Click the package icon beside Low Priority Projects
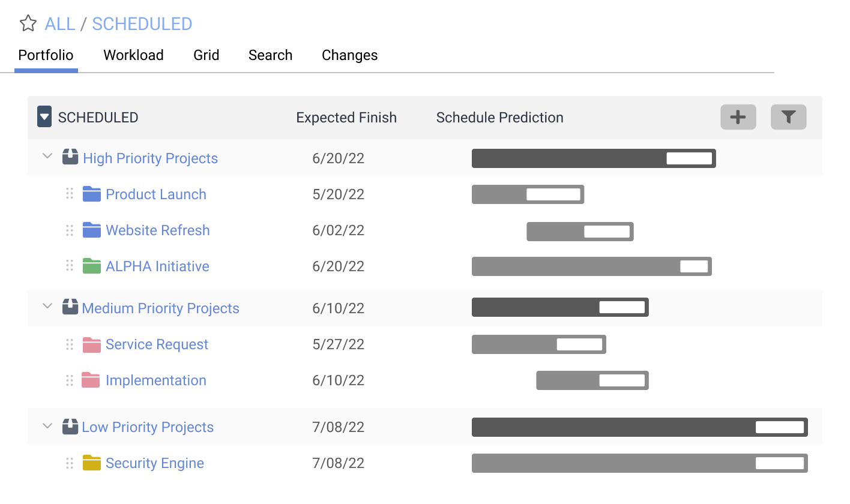The image size is (850, 504). 70,427
